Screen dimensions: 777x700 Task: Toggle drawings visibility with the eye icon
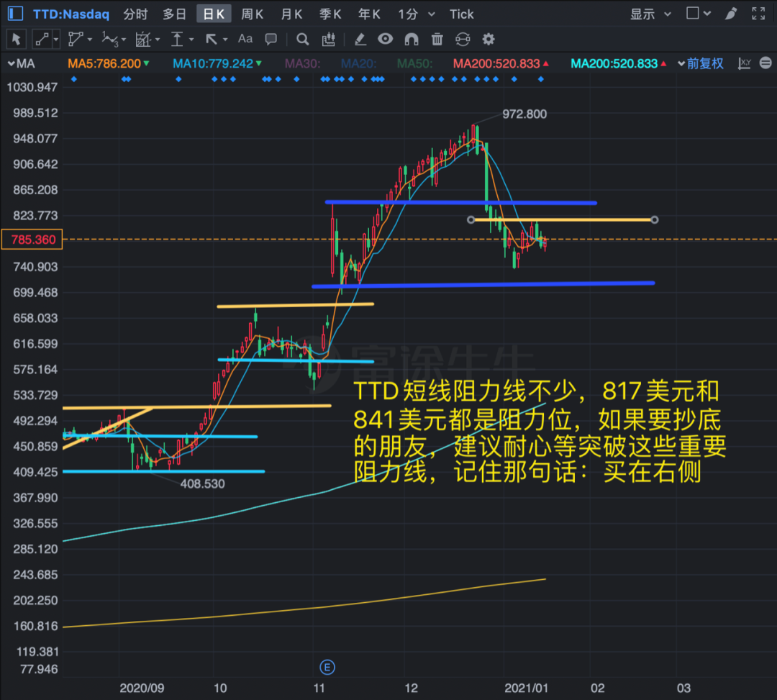385,39
